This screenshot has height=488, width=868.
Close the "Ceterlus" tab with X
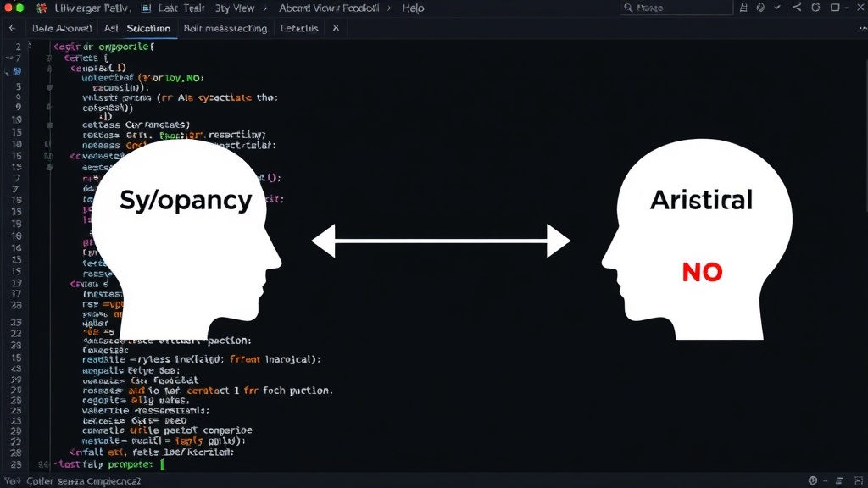point(336,28)
